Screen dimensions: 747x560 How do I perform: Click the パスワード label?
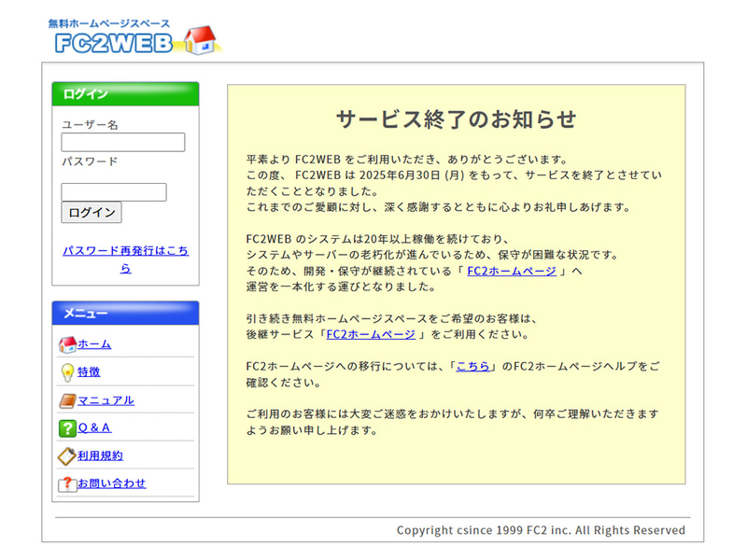(90, 161)
